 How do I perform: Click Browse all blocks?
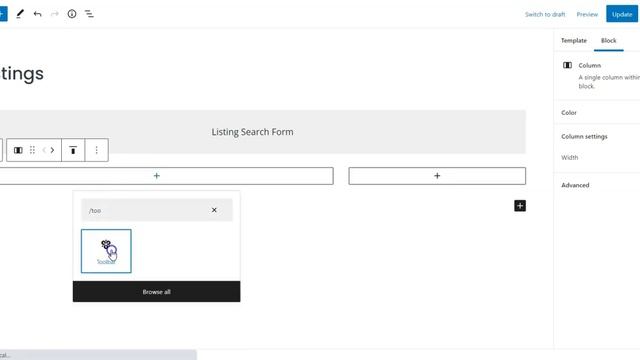pos(156,292)
